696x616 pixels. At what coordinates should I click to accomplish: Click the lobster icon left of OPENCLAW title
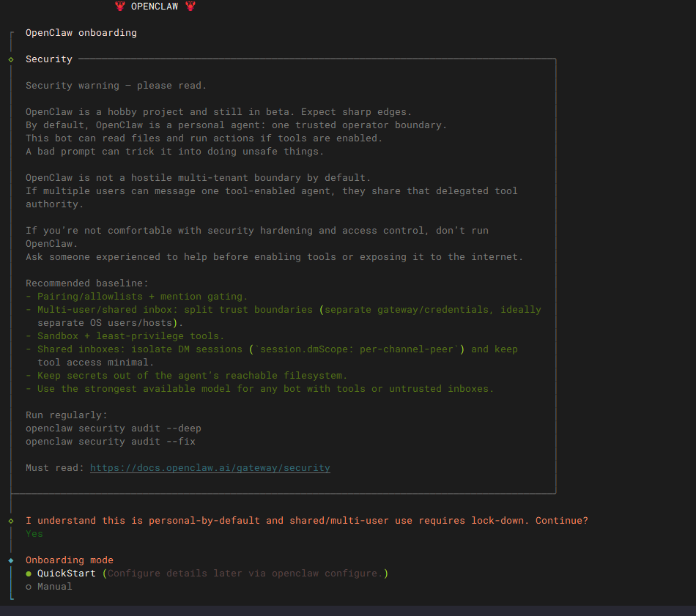click(x=120, y=6)
